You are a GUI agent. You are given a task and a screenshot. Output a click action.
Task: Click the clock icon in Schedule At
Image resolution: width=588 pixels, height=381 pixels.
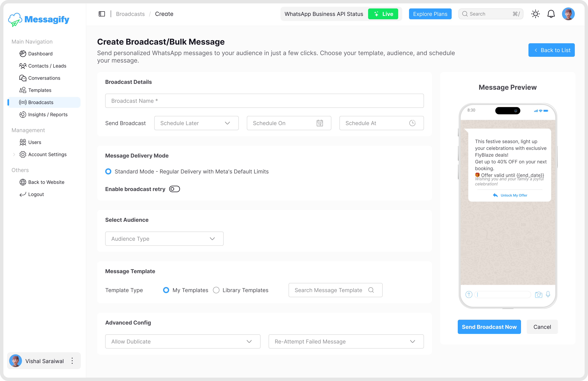tap(412, 123)
